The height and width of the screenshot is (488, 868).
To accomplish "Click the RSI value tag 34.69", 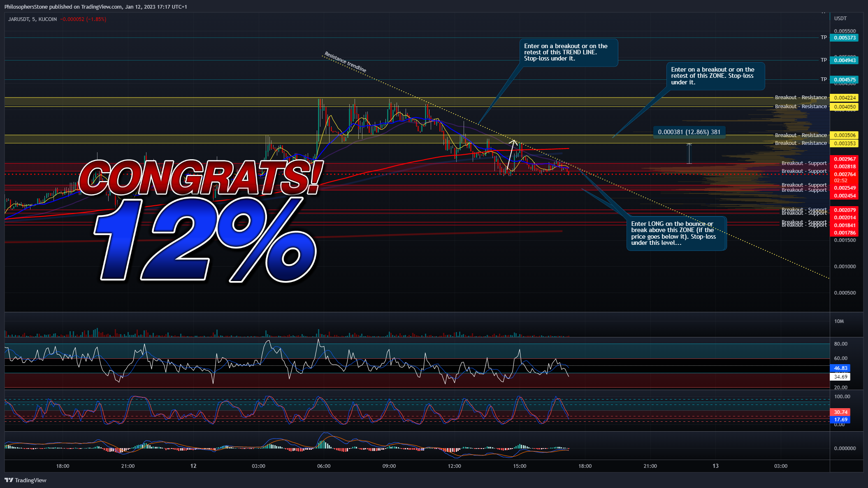I will coord(840,377).
